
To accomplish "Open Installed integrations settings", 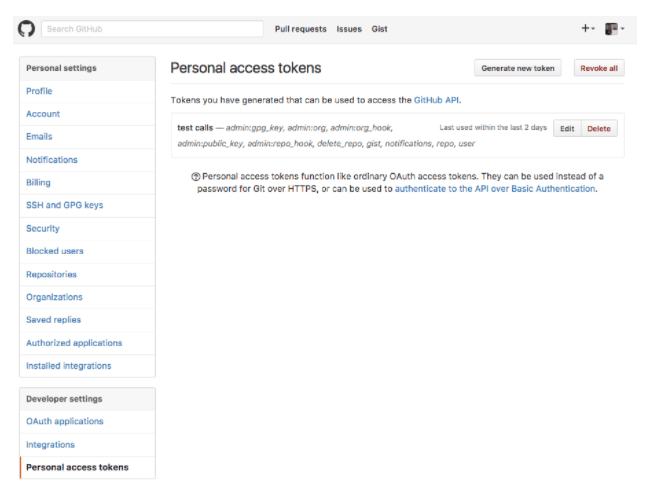I will click(x=87, y=366).
